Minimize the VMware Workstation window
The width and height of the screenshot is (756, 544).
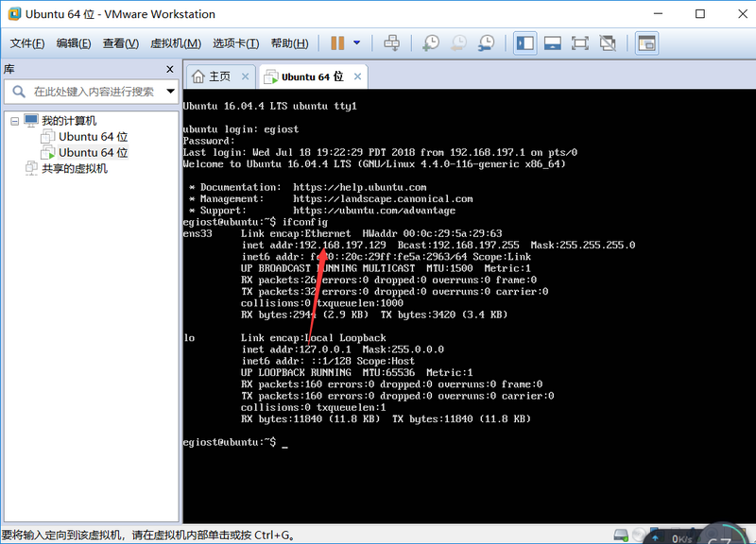pos(658,14)
